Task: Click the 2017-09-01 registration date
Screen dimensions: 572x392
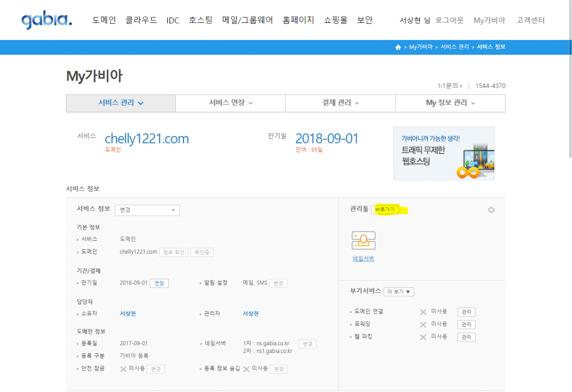Action: click(134, 343)
